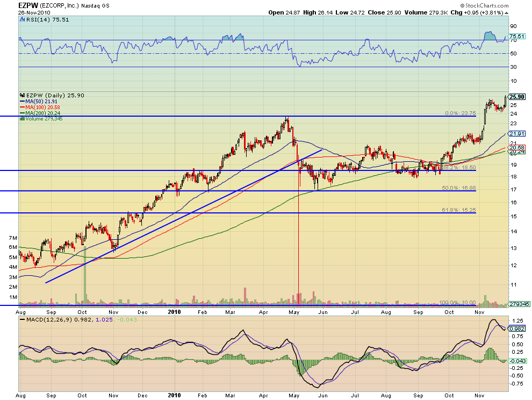532x400 pixels.
Task: Click the MA100 price tag 20.58
Action: (x=517, y=148)
